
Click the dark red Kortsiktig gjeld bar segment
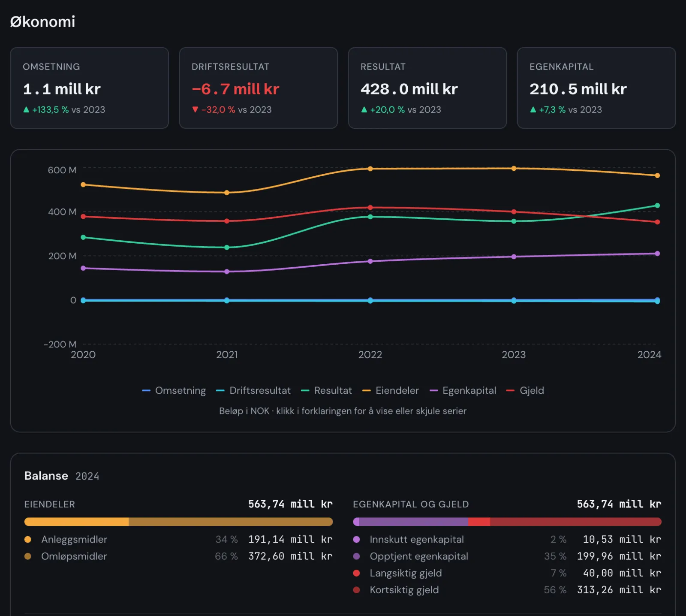click(x=576, y=522)
